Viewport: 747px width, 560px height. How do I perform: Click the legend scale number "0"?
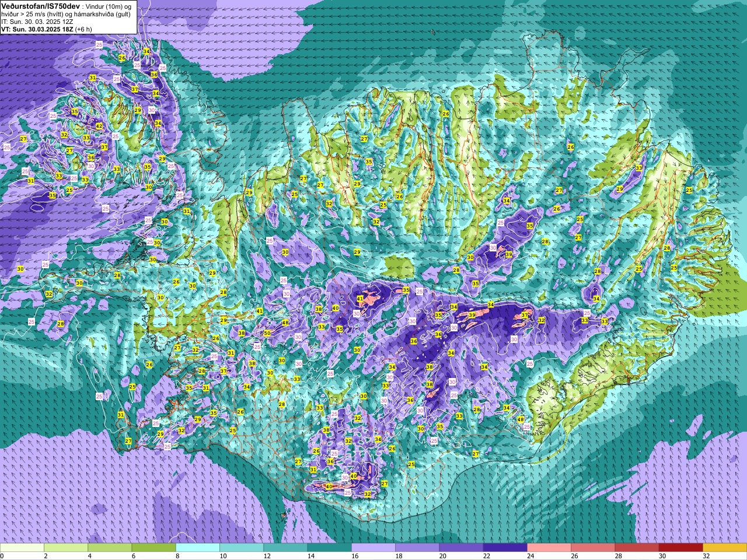(x=2, y=556)
